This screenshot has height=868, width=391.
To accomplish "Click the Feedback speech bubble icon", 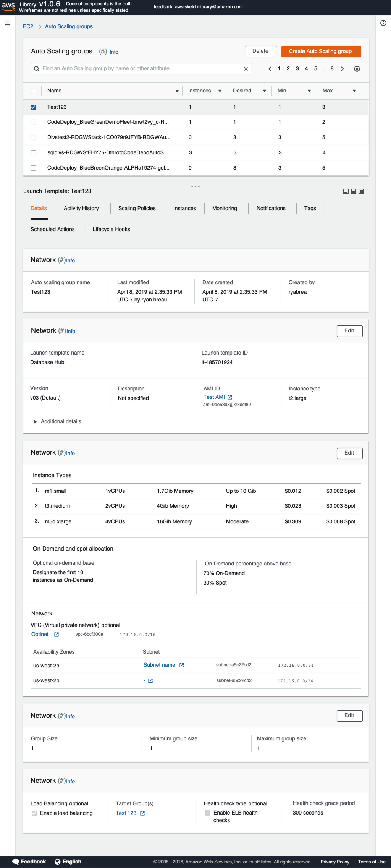I will pyautogui.click(x=16, y=862).
